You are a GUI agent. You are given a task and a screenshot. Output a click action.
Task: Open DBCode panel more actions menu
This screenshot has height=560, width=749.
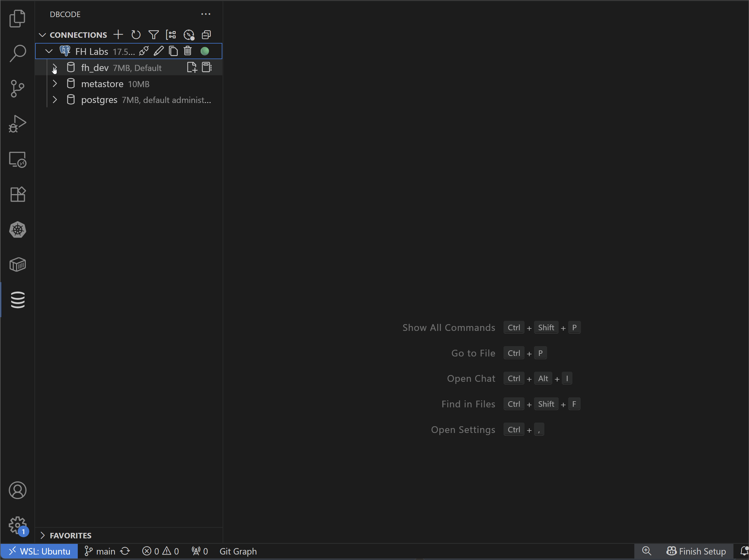(x=206, y=14)
